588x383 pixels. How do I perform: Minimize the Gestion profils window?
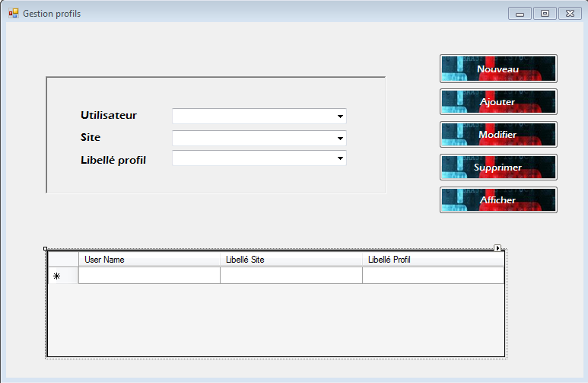520,14
